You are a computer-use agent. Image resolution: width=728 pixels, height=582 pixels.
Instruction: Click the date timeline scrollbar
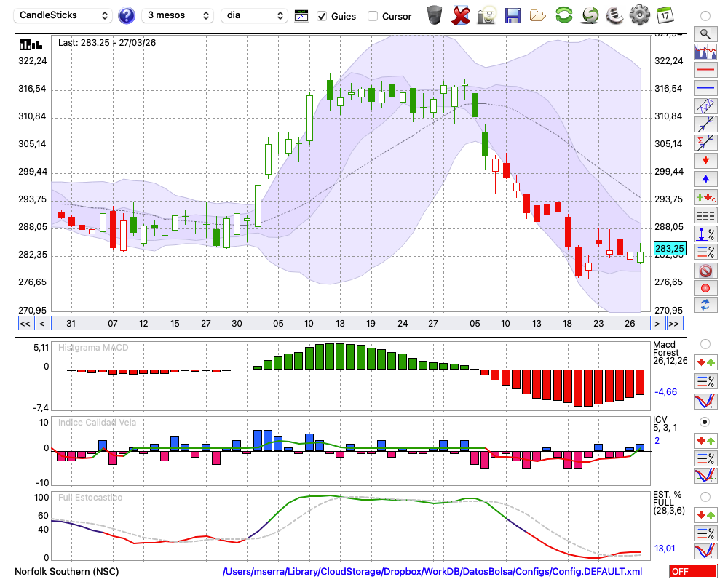coord(349,324)
